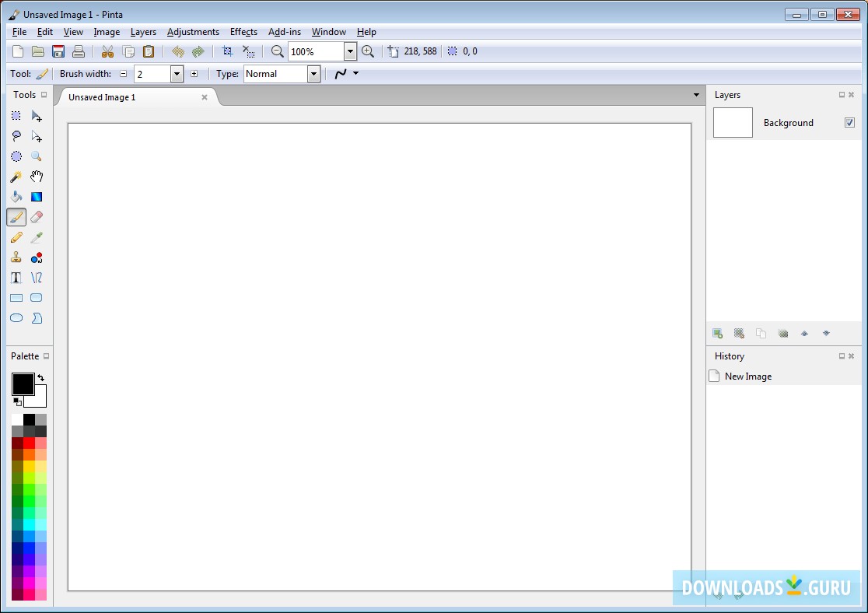Click the Redo arrow icon
This screenshot has width=868, height=613.
coord(198,51)
